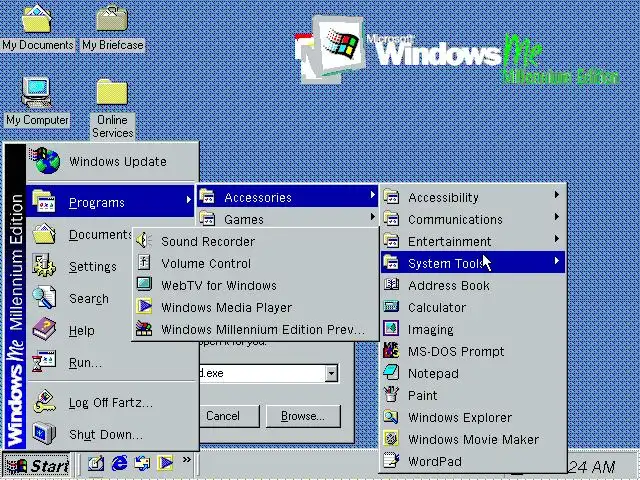The width and height of the screenshot is (640, 480).
Task: Click the Windows Media Player icon
Action: 144,307
